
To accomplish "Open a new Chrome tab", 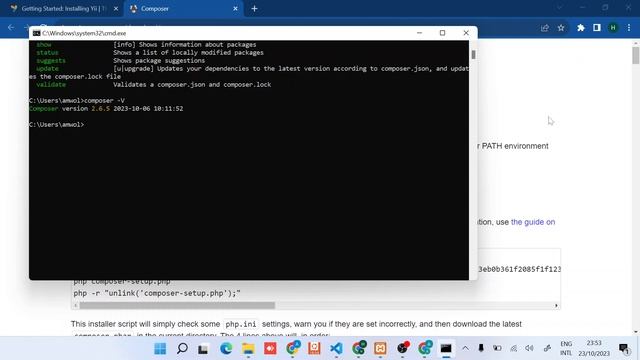I will [254, 9].
